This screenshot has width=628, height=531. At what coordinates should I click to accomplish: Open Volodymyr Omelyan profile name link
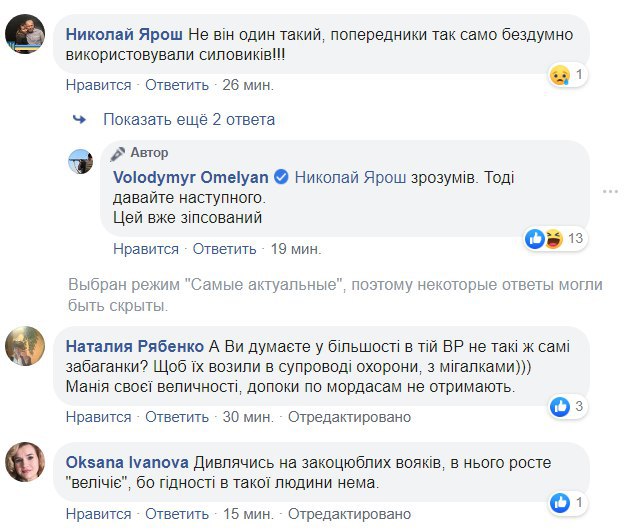(x=190, y=177)
